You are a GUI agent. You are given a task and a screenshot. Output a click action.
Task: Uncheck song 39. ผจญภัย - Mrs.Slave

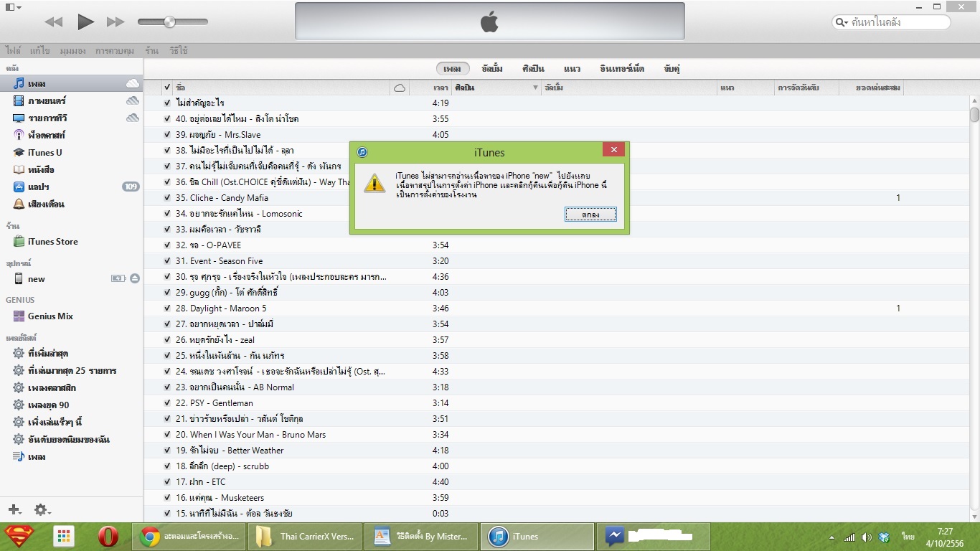coord(167,135)
